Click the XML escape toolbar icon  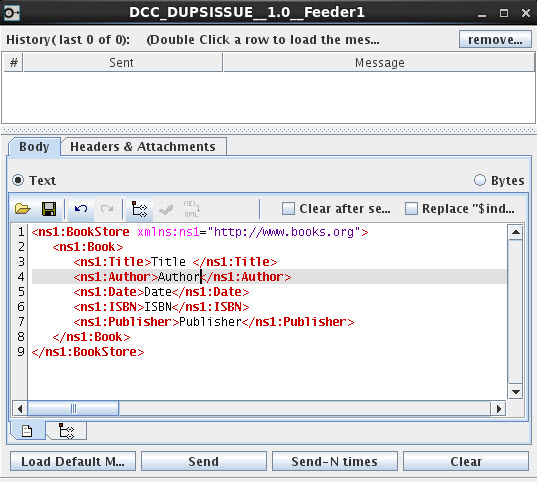coord(191,209)
